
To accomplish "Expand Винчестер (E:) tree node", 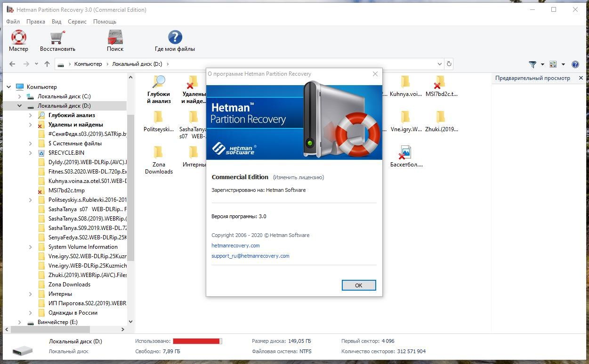I will coord(20,322).
